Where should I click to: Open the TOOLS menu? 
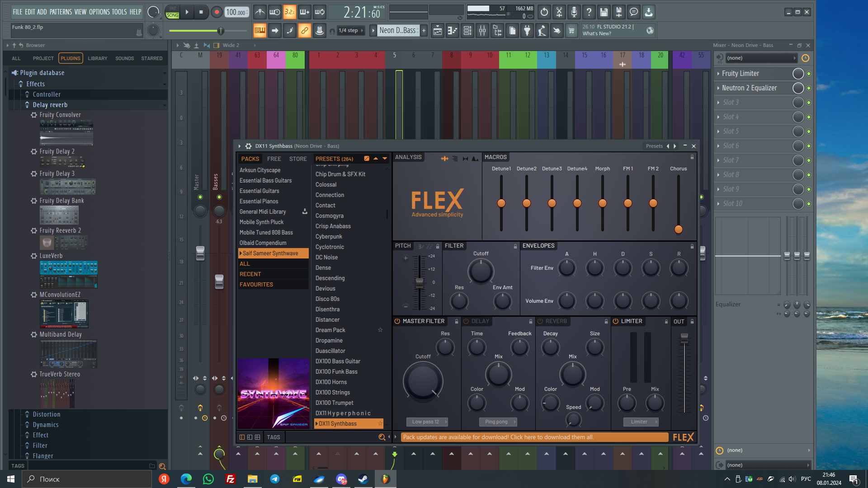pyautogui.click(x=119, y=12)
